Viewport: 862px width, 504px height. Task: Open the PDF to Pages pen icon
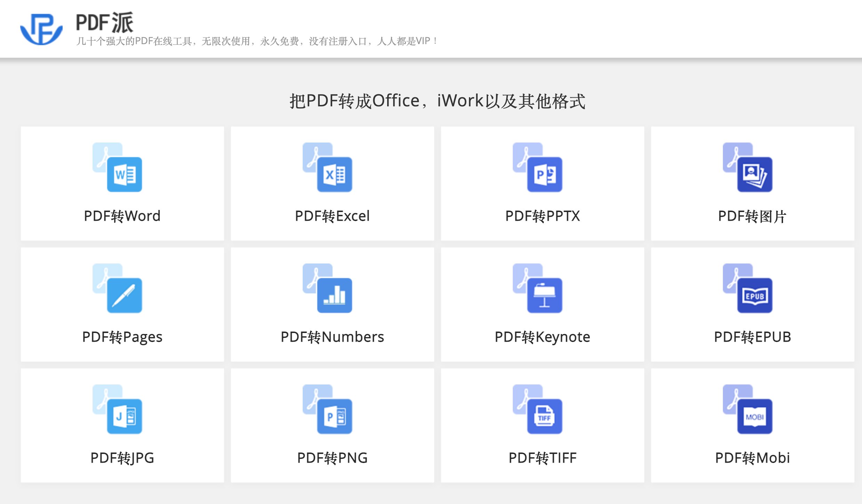(x=118, y=288)
